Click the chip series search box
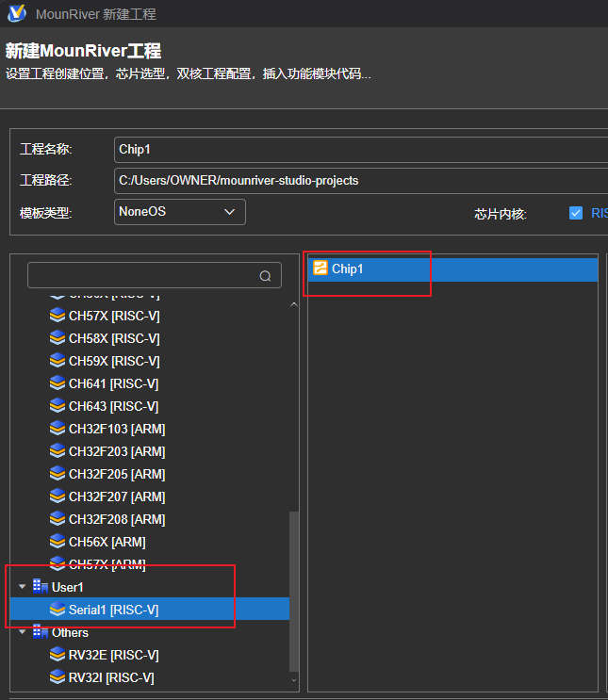The height and width of the screenshot is (700, 608). click(155, 275)
